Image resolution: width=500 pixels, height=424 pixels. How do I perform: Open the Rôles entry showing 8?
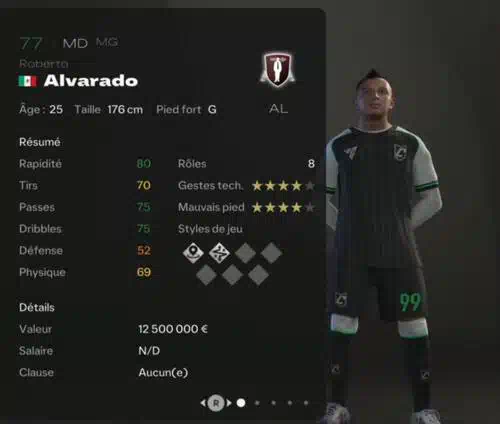point(246,164)
